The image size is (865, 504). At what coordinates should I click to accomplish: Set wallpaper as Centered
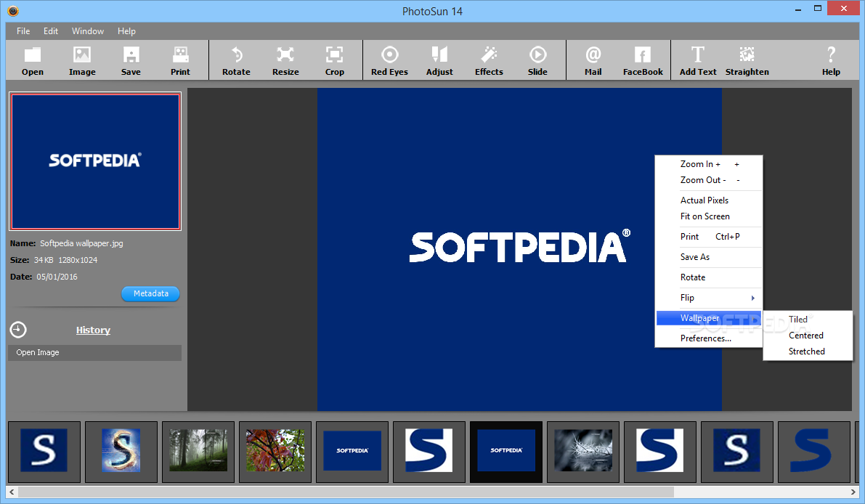point(808,336)
